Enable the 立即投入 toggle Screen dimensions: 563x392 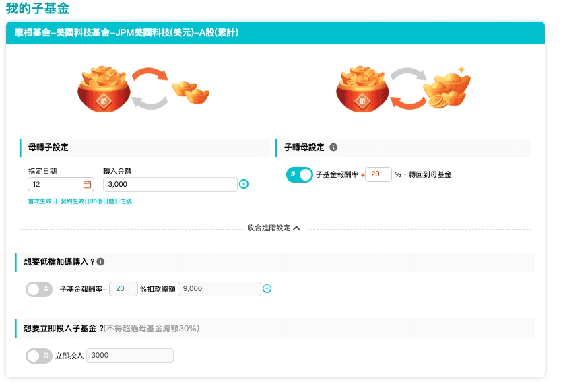[39, 356]
